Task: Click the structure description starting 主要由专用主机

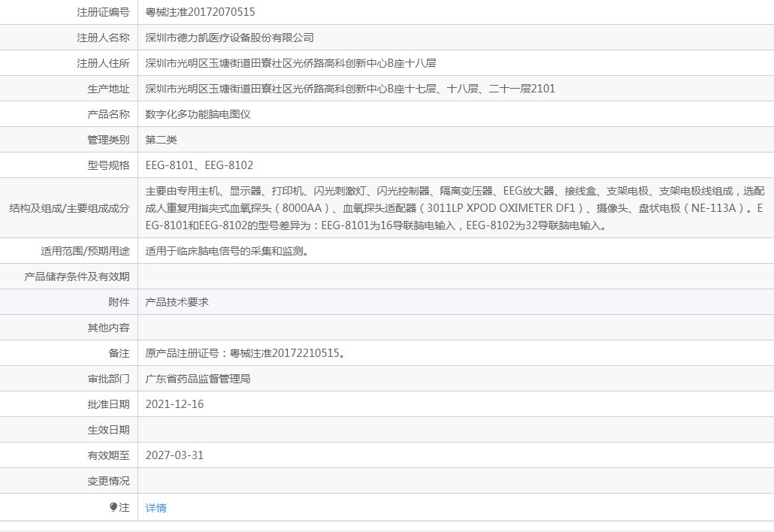Action: pos(455,208)
